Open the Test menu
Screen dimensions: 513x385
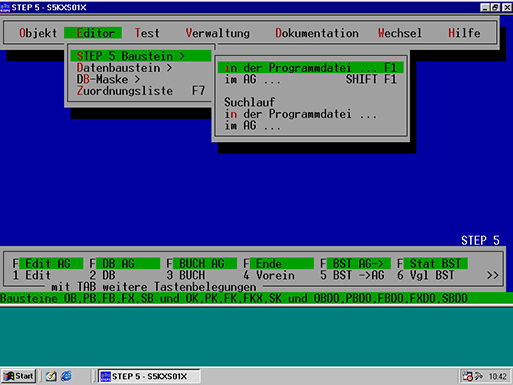147,33
